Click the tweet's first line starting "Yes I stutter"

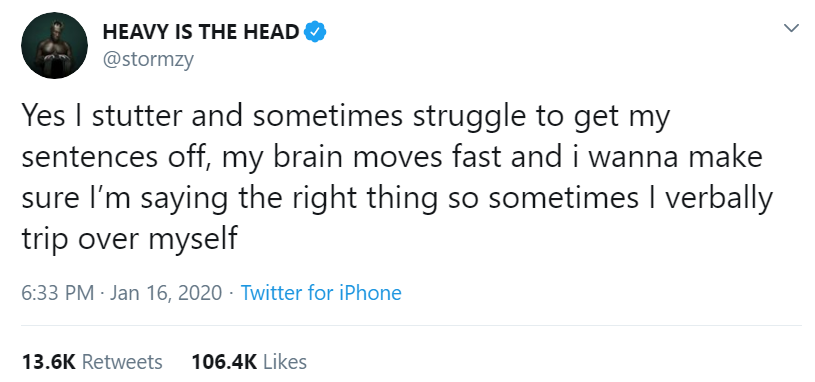coord(346,117)
